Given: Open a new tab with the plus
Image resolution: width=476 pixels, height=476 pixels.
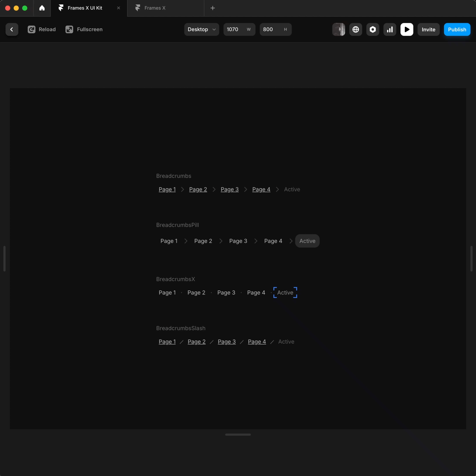Looking at the screenshot, I should (x=212, y=8).
